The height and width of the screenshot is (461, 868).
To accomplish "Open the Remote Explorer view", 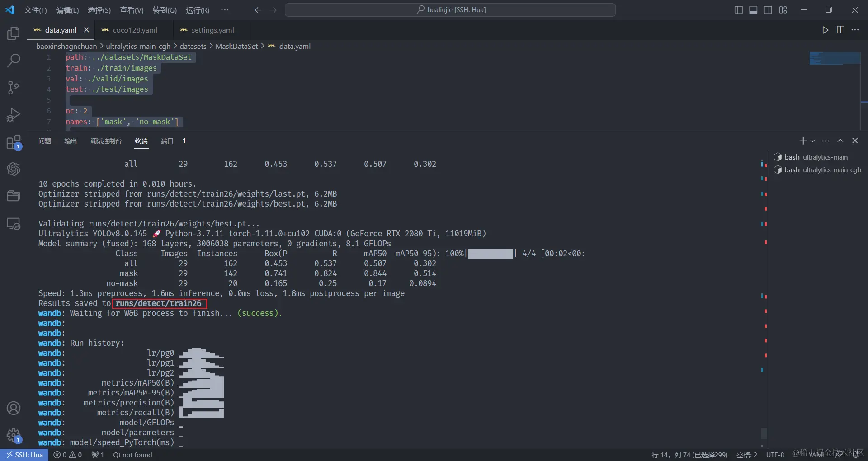I will tap(14, 223).
